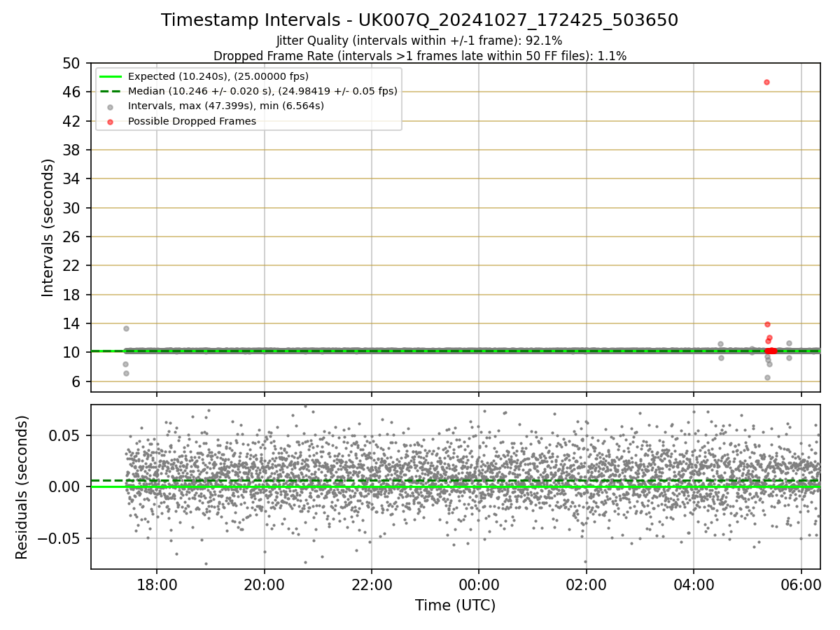The width and height of the screenshot is (840, 630).
Task: Click the "34" tick on the intervals axis
Action: click(x=72, y=179)
